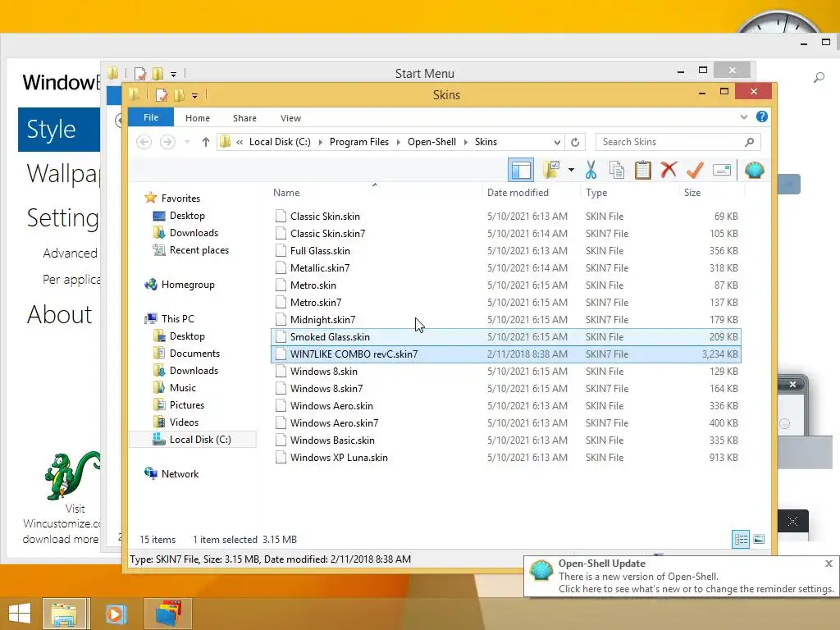Click the Back navigation arrow
The width and height of the screenshot is (840, 630).
tap(144, 142)
